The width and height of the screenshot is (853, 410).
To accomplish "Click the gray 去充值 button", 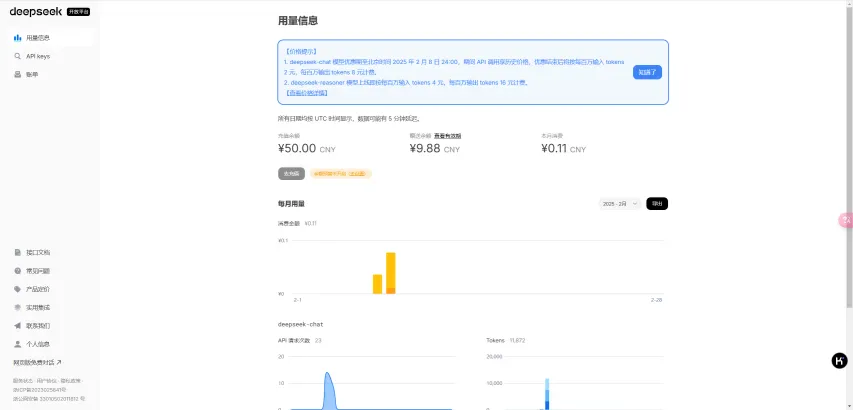I will (x=291, y=173).
